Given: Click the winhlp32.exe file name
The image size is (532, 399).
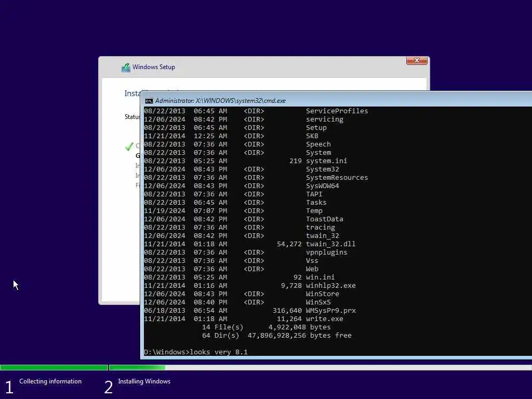Looking at the screenshot, I should point(331,286).
